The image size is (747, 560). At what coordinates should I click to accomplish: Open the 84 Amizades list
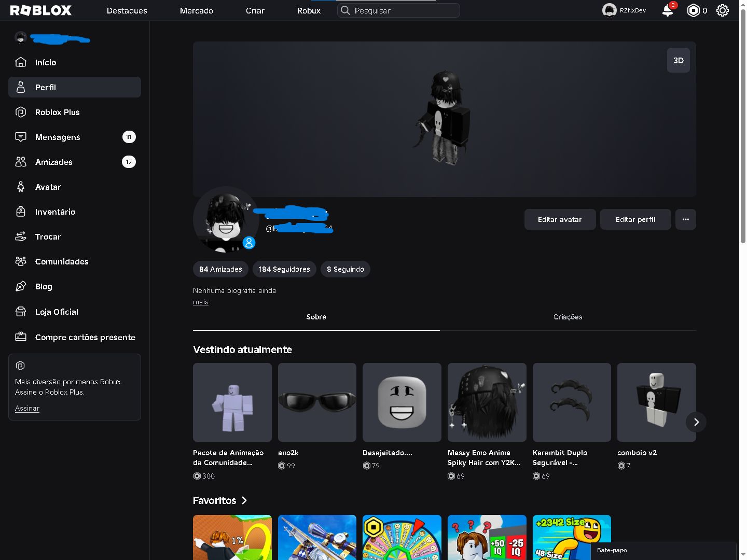click(x=220, y=269)
